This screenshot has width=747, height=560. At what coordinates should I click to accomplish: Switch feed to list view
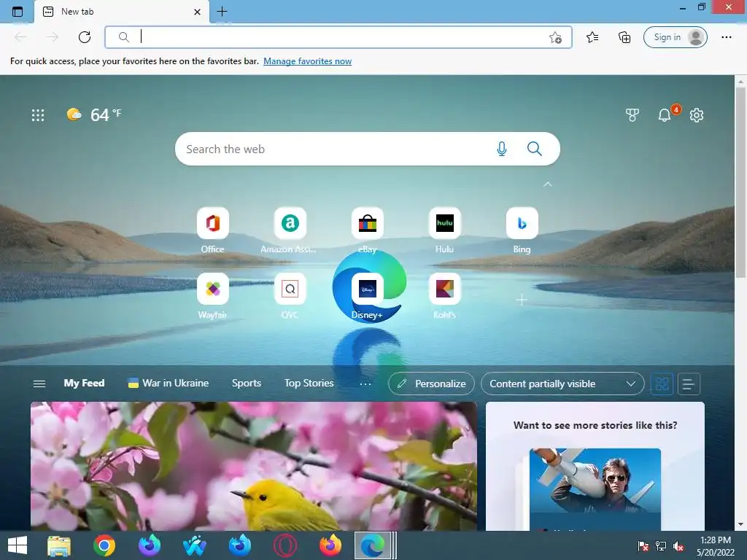pos(689,384)
